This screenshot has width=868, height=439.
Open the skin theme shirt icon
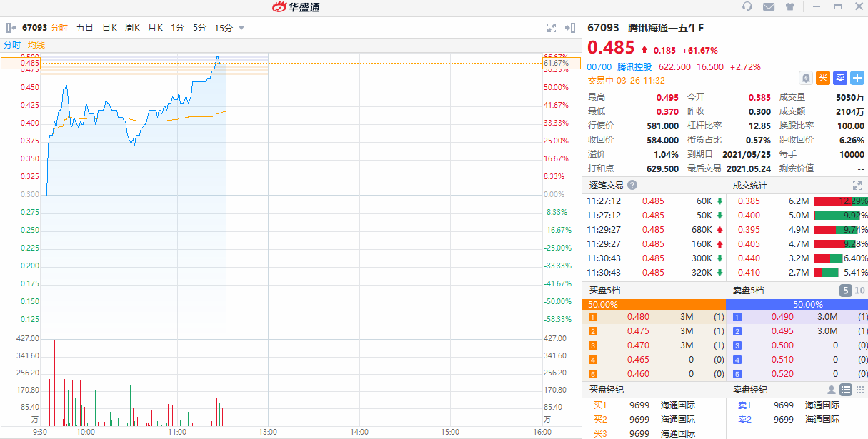point(789,6)
